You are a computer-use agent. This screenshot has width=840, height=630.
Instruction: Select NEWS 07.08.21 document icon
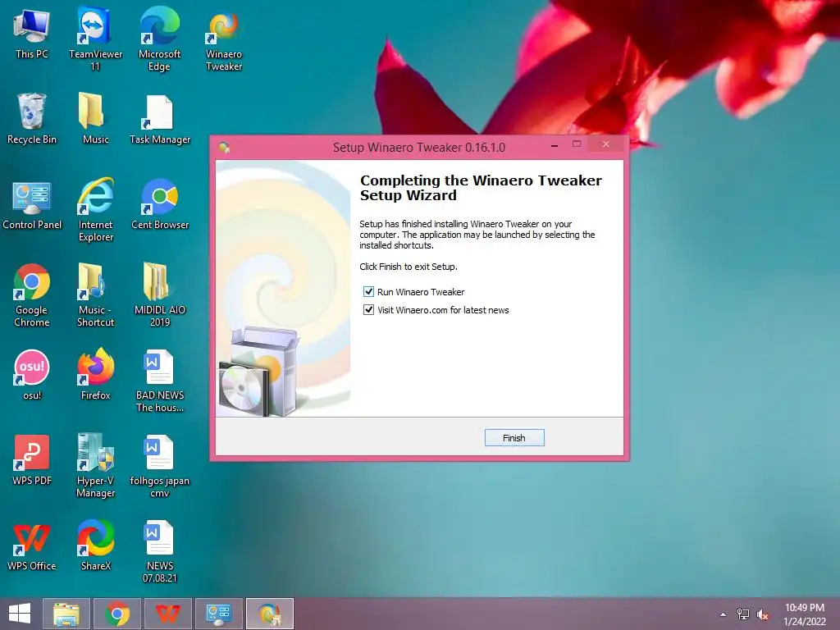pyautogui.click(x=160, y=551)
